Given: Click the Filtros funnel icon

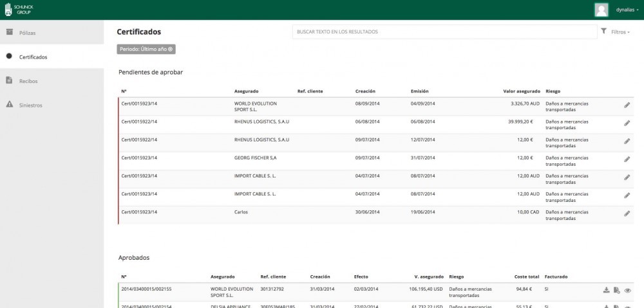Looking at the screenshot, I should pos(603,31).
